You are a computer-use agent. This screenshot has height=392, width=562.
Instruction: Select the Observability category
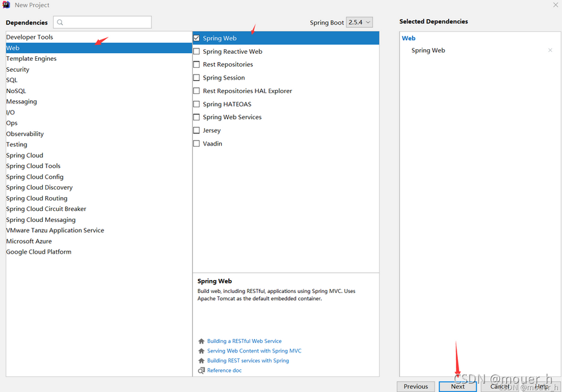tap(99, 134)
